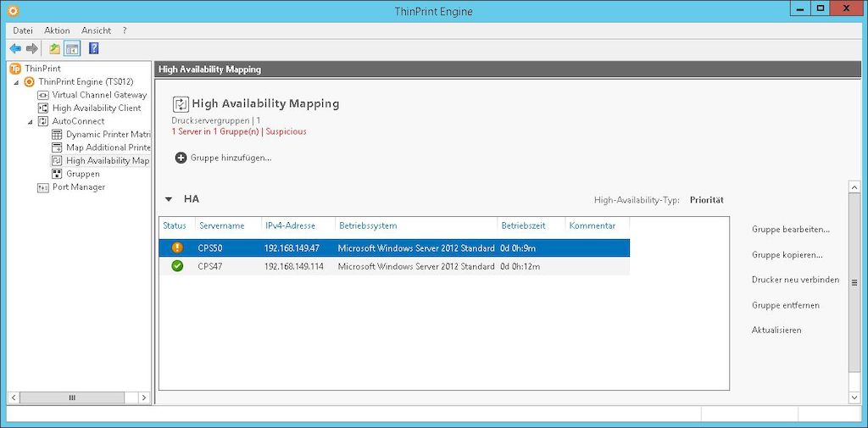The height and width of the screenshot is (428, 868).
Task: Click the orange warning status icon of CPS50
Action: 177,247
